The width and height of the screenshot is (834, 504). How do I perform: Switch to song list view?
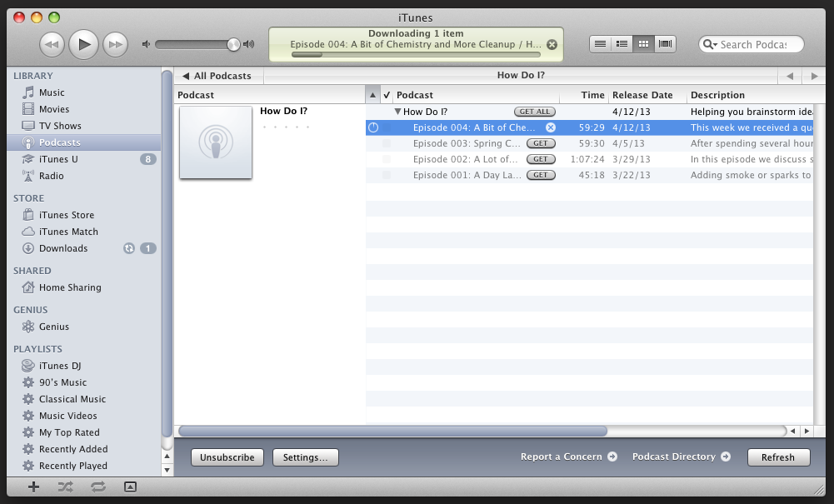tap(600, 44)
